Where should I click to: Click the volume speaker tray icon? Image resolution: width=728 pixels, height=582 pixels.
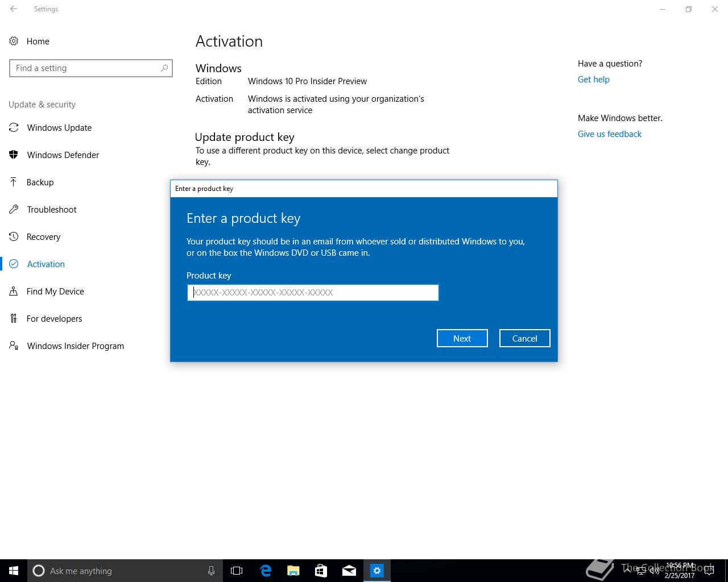(655, 571)
